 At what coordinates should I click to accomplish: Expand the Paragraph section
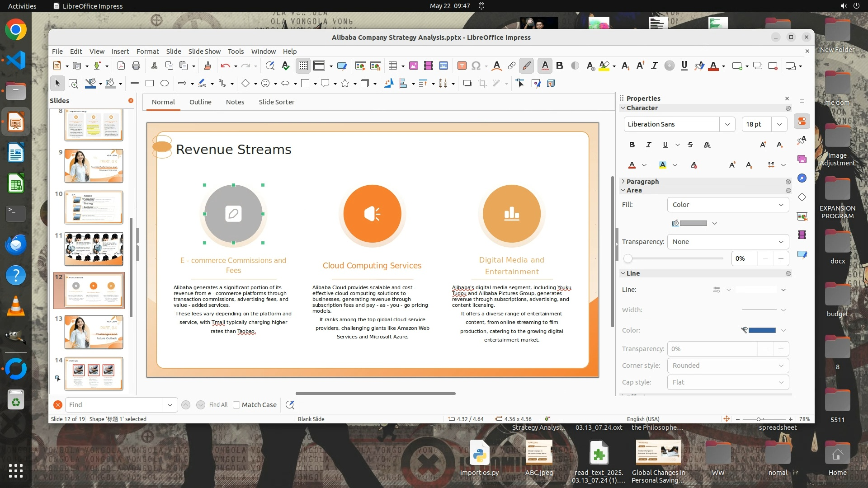click(642, 182)
